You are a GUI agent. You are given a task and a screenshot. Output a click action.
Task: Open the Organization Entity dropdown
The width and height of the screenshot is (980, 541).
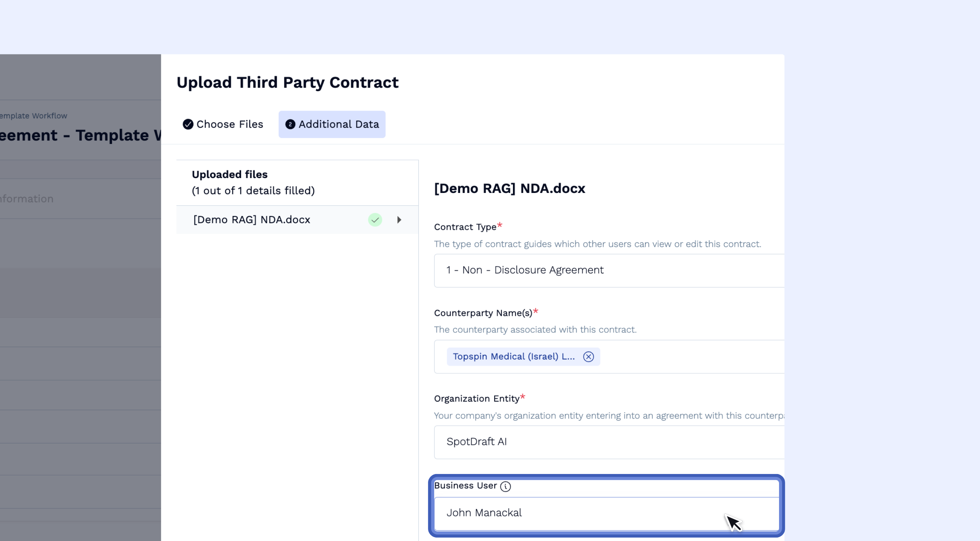click(609, 442)
